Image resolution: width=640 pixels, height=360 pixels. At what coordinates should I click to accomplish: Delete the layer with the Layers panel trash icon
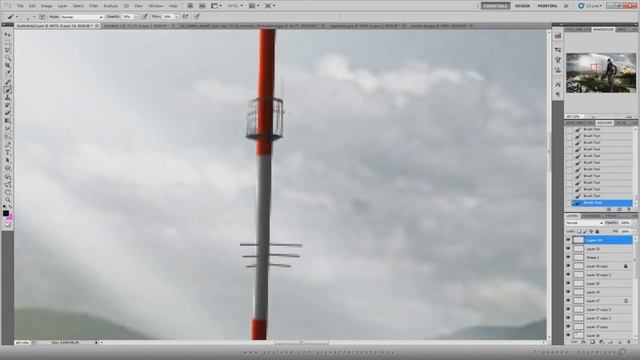click(x=629, y=342)
